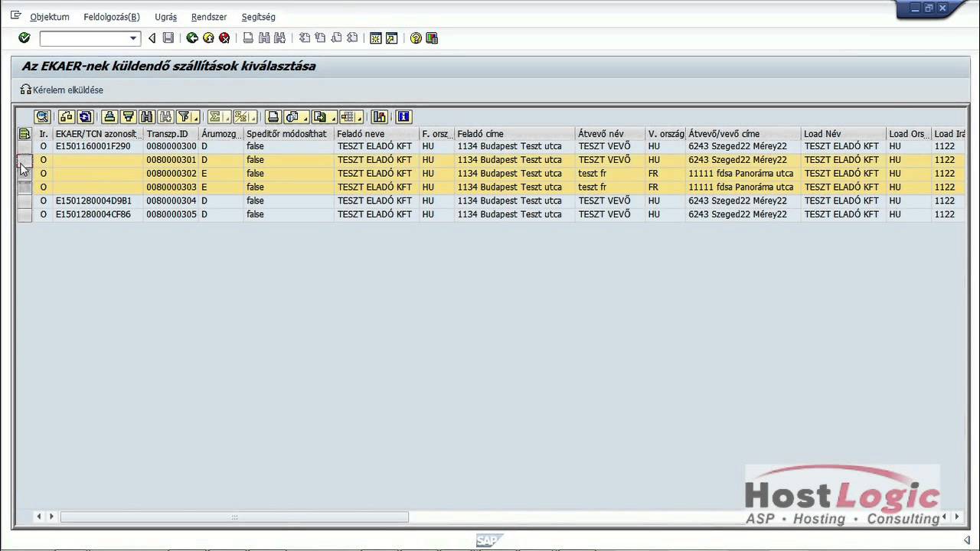Create a new session icon
Viewport: 980px width, 551px height.
[x=376, y=38]
